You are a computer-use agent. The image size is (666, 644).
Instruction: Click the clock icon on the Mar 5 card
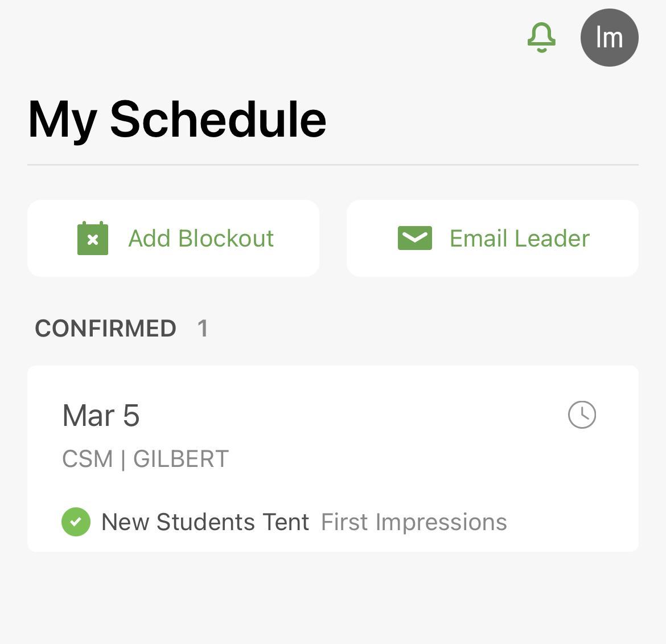(582, 415)
